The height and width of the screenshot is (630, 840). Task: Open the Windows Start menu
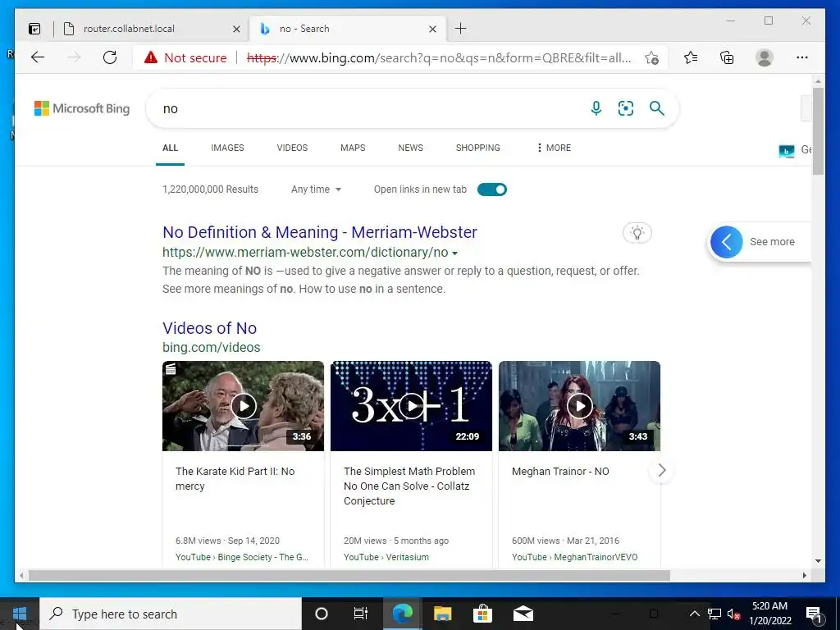click(20, 614)
